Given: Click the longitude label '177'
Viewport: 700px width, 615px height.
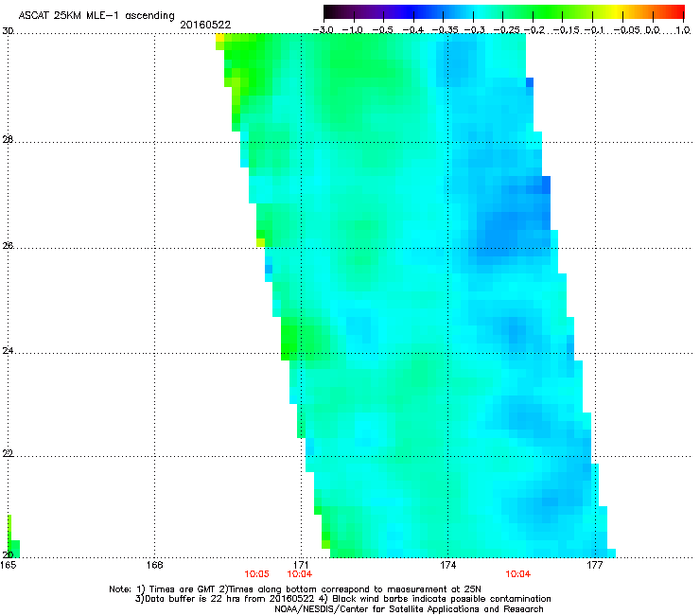Looking at the screenshot, I should tap(595, 566).
